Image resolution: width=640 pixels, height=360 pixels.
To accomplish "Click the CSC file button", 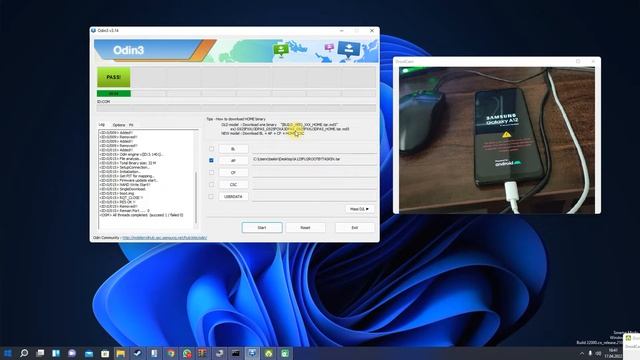I will click(233, 184).
